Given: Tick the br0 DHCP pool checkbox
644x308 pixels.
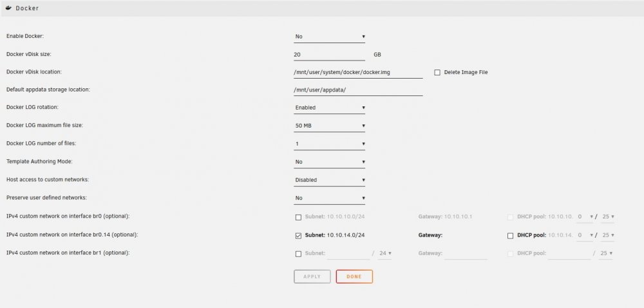Looking at the screenshot, I should tap(510, 217).
